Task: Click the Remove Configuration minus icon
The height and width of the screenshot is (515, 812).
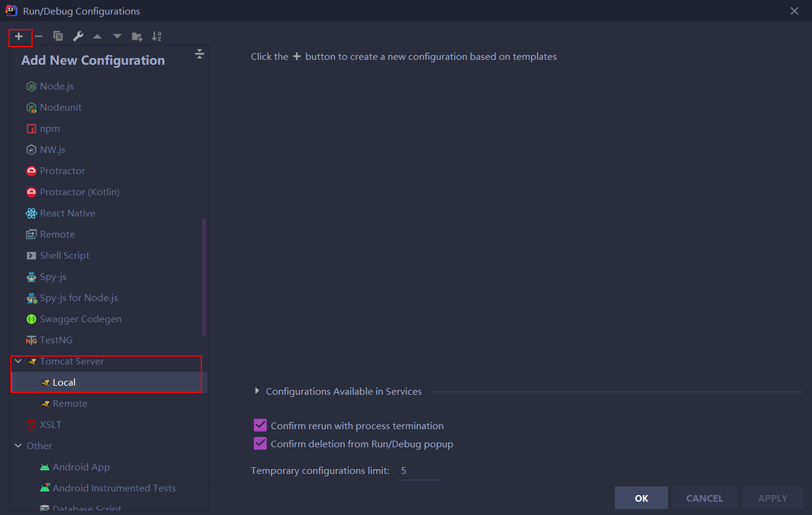Action: [x=39, y=36]
